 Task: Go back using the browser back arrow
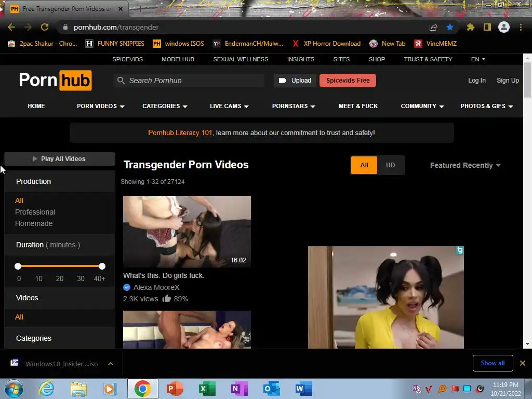11,27
